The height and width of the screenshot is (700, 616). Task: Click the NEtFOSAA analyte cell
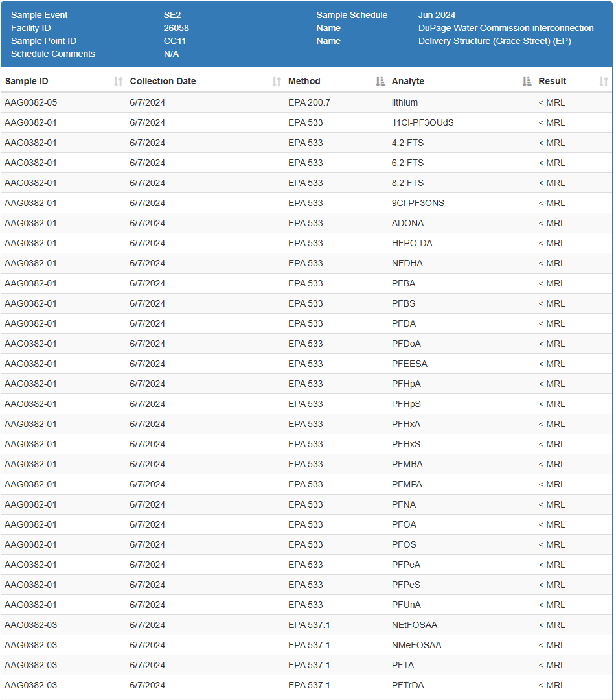(x=415, y=625)
